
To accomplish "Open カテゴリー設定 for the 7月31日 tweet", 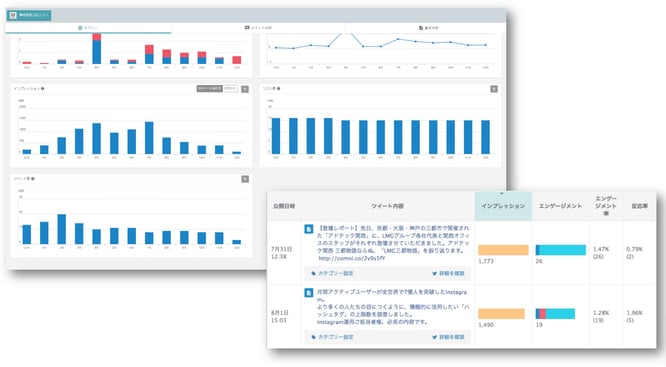I will (x=332, y=273).
